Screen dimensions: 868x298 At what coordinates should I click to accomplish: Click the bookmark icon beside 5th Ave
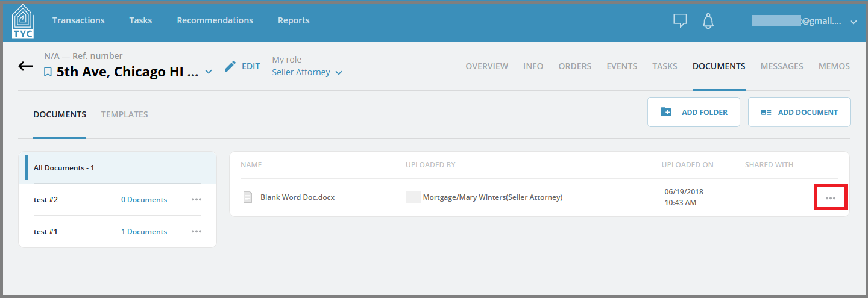click(48, 72)
